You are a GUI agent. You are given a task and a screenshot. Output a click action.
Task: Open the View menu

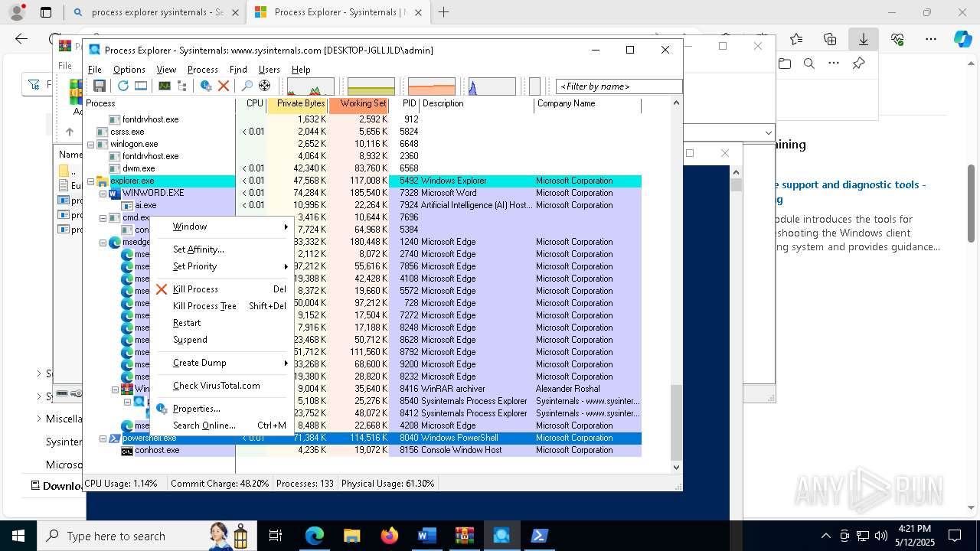pyautogui.click(x=166, y=70)
